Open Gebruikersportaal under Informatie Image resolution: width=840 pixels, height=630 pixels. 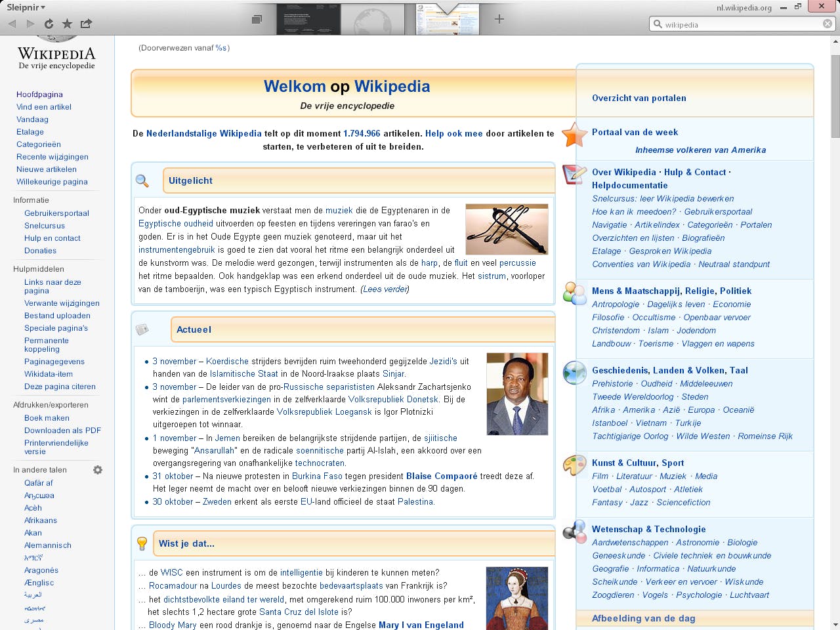coord(56,213)
